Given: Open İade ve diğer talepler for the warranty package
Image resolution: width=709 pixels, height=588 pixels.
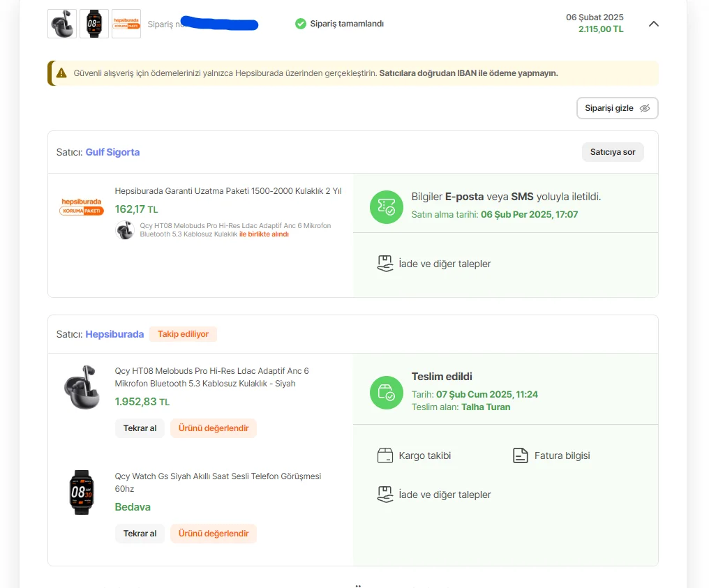Looking at the screenshot, I should [x=434, y=264].
